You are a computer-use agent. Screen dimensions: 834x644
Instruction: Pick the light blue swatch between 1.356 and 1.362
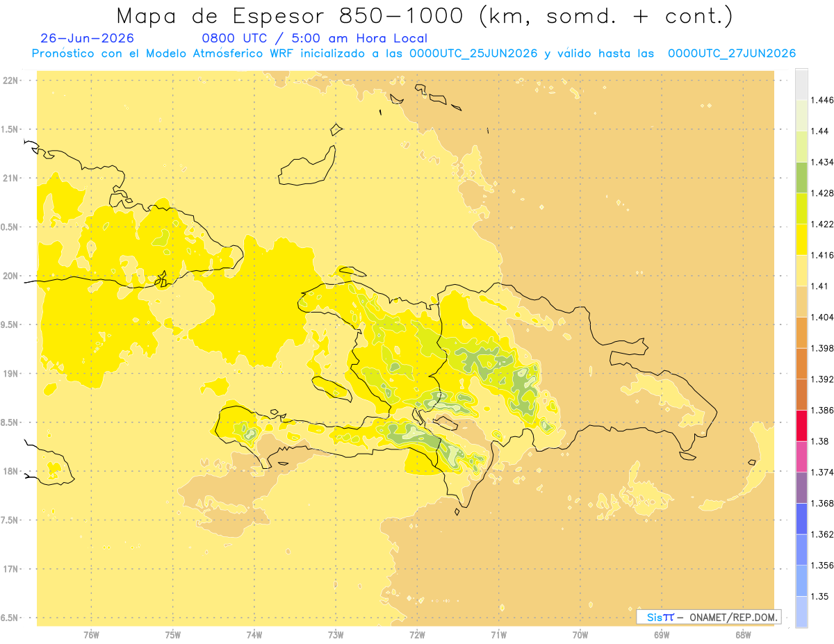pyautogui.click(x=801, y=550)
